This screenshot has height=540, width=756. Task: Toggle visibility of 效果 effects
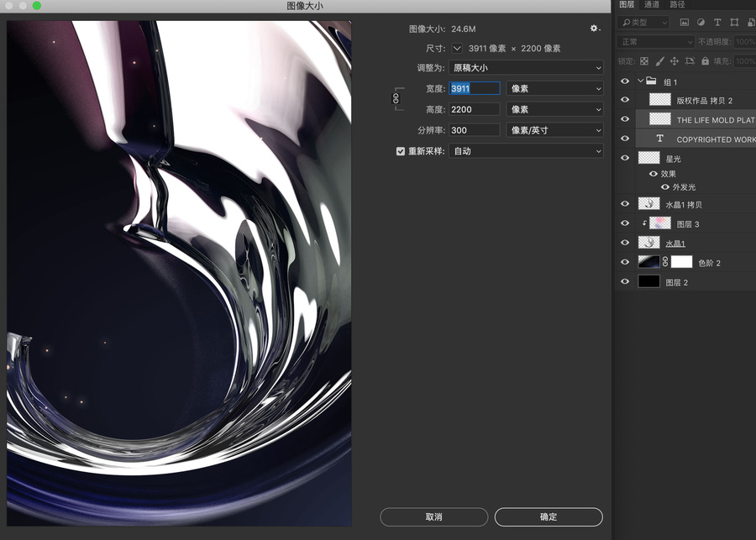pyautogui.click(x=654, y=174)
